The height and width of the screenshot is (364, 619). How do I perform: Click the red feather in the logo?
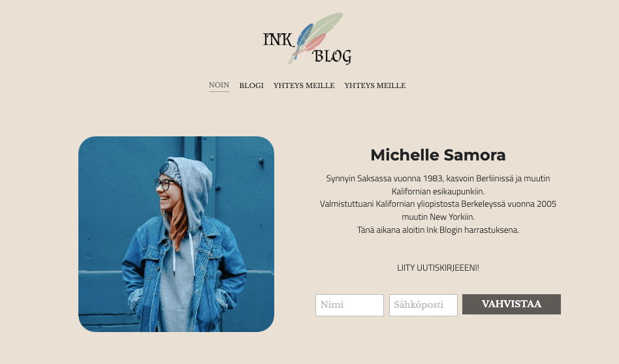click(x=317, y=42)
